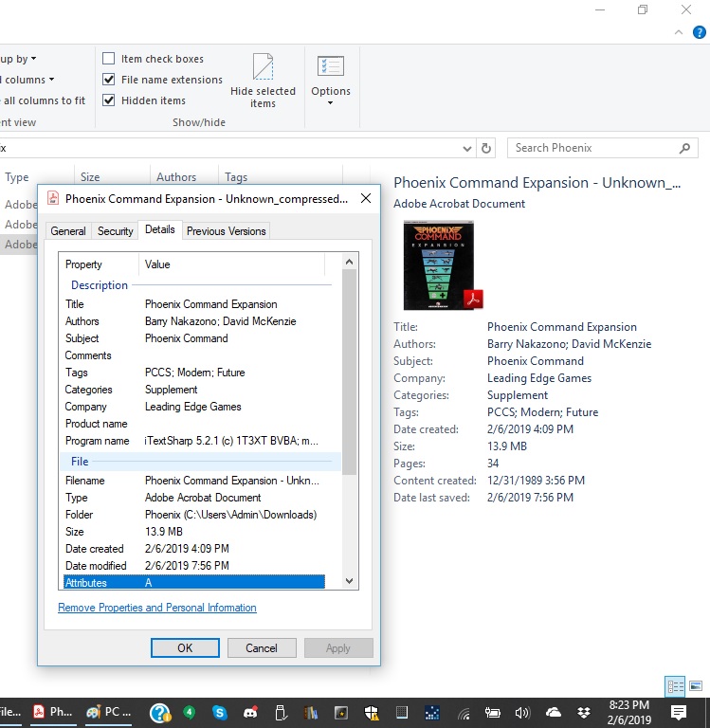The image size is (710, 728).
Task: Click the Value column header
Action: pos(231,264)
